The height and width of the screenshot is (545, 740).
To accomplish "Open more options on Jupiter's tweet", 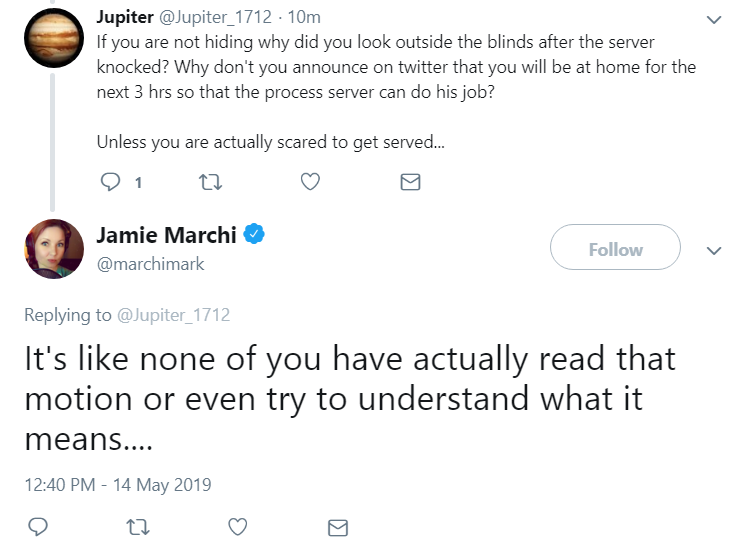I will tap(713, 20).
